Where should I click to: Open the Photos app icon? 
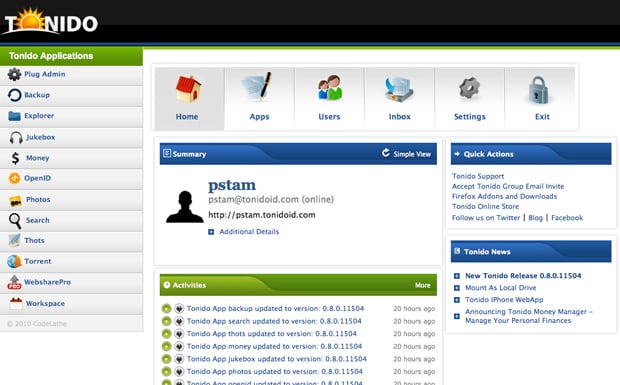15,200
